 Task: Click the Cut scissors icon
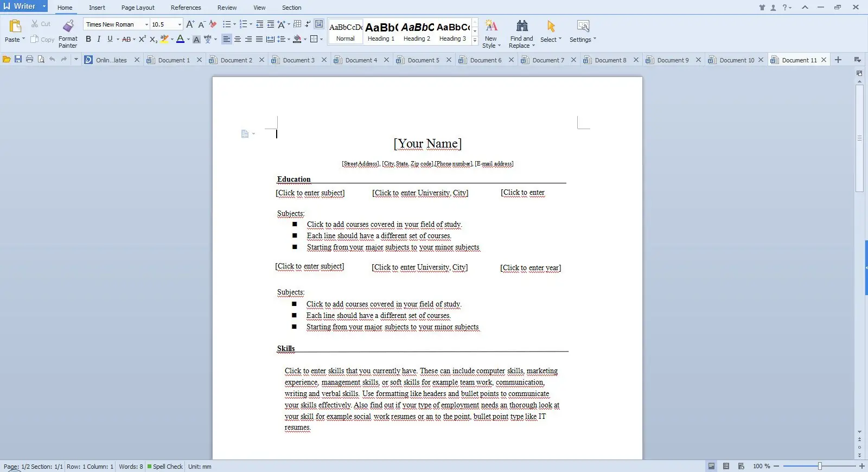[x=35, y=24]
